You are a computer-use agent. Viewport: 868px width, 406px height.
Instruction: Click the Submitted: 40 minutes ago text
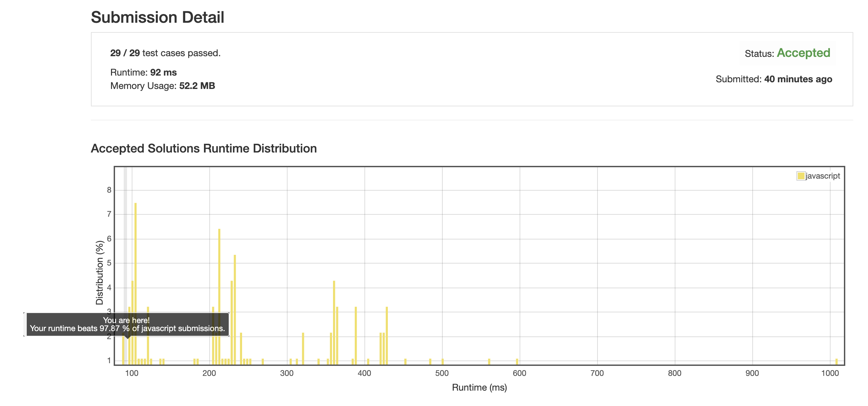click(x=774, y=79)
